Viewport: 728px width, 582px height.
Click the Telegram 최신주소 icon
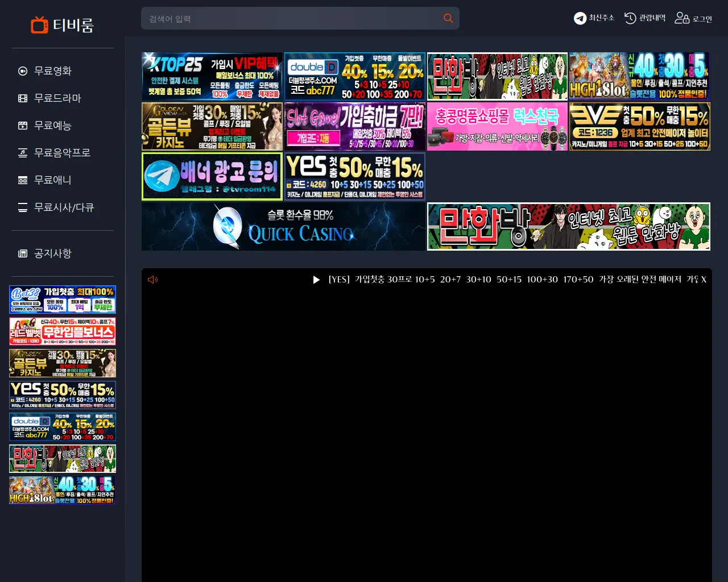pos(580,18)
